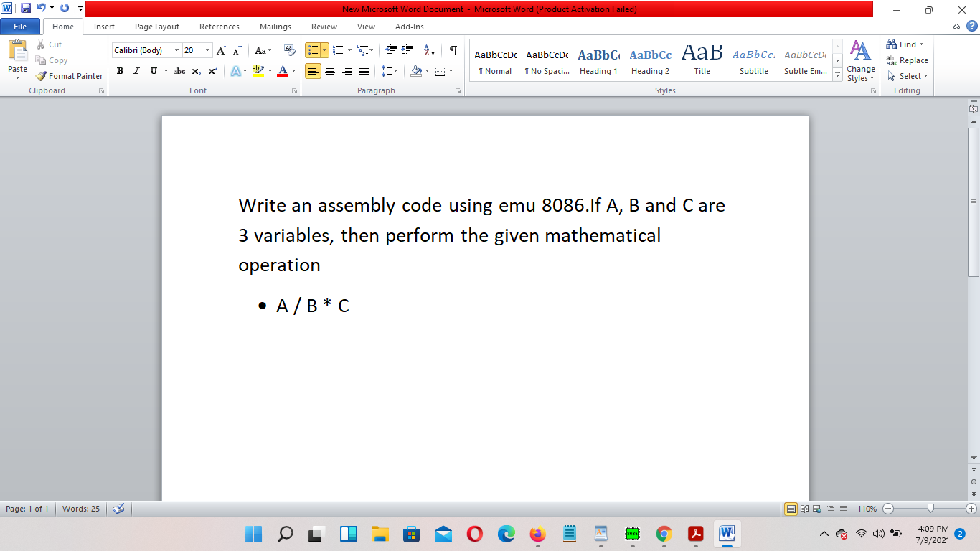Toggle Bold formatting

click(119, 71)
